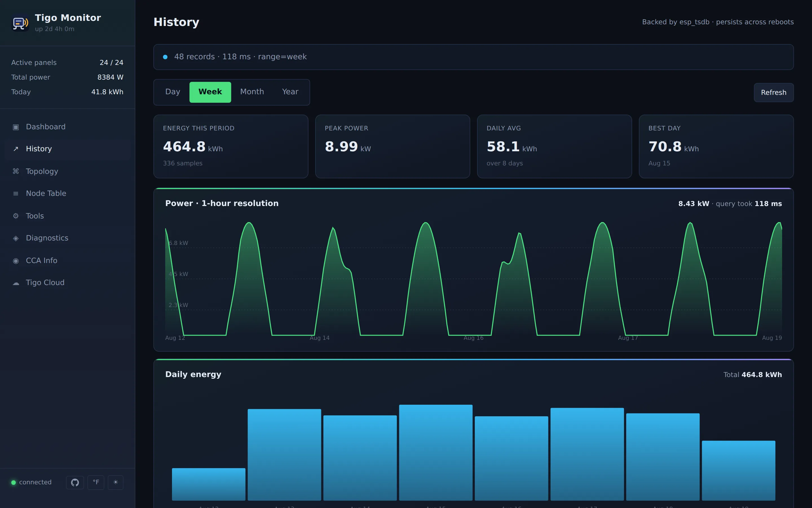Viewport: 812px width, 508px height.
Task: Open the Dashboard page
Action: click(67, 127)
